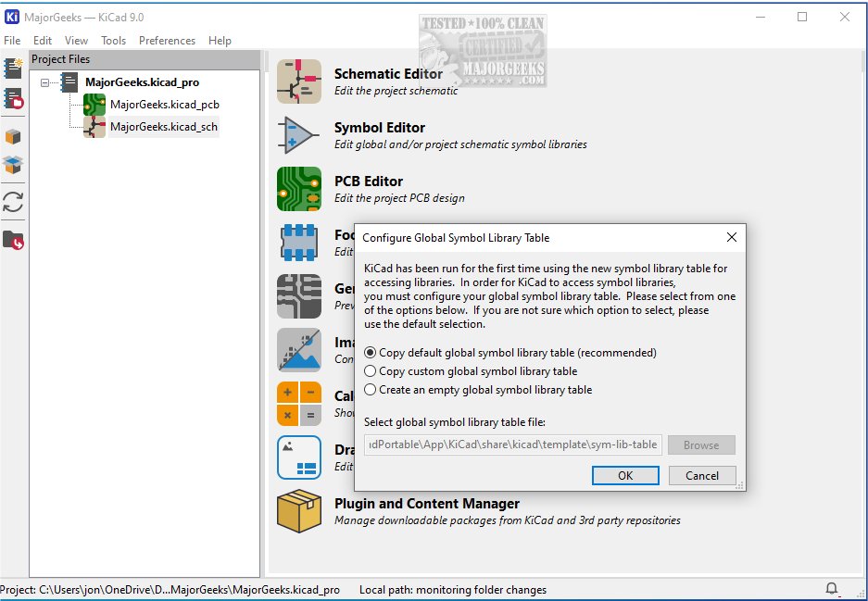Screen dimensions: 868x601
Task: Launch the Image Converter icon
Action: click(299, 350)
